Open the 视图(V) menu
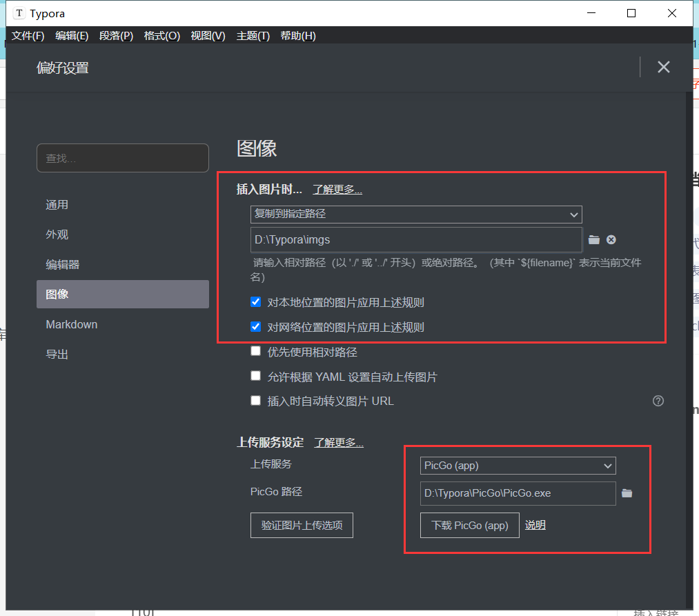 pyautogui.click(x=208, y=35)
